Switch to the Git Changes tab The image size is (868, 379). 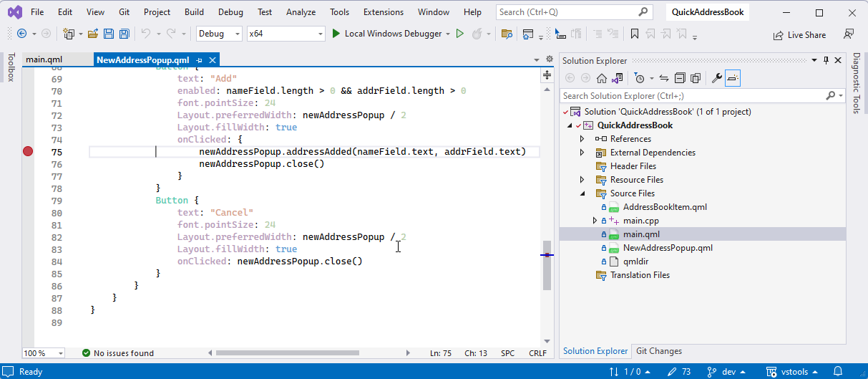pyautogui.click(x=658, y=351)
